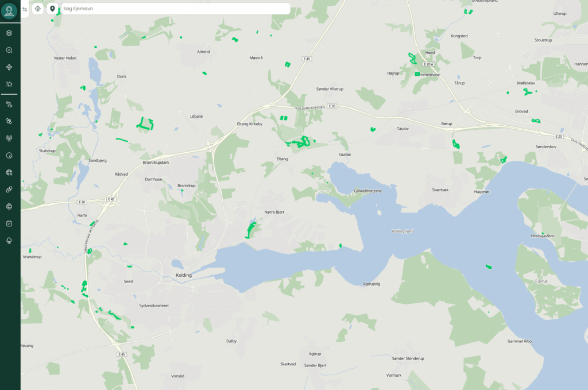The image size is (588, 390).
Task: Select the hexagon cycle icon in sidebar
Action: (9, 121)
